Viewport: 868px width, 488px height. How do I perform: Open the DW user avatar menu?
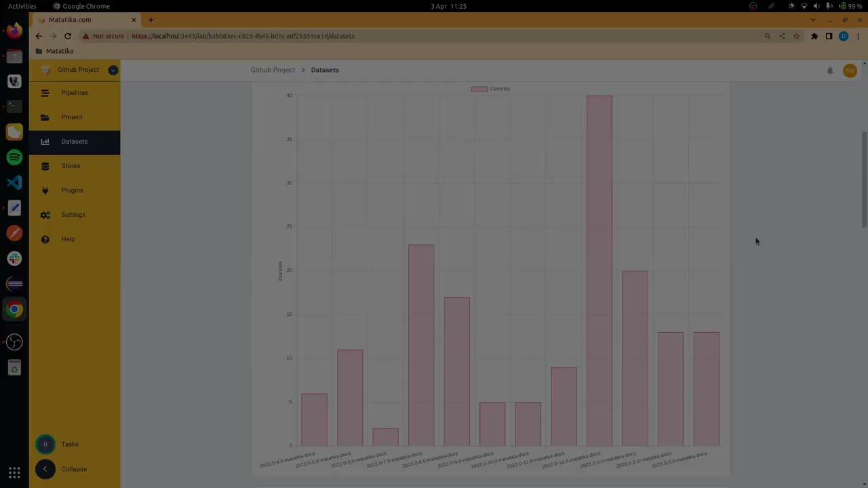pyautogui.click(x=850, y=70)
